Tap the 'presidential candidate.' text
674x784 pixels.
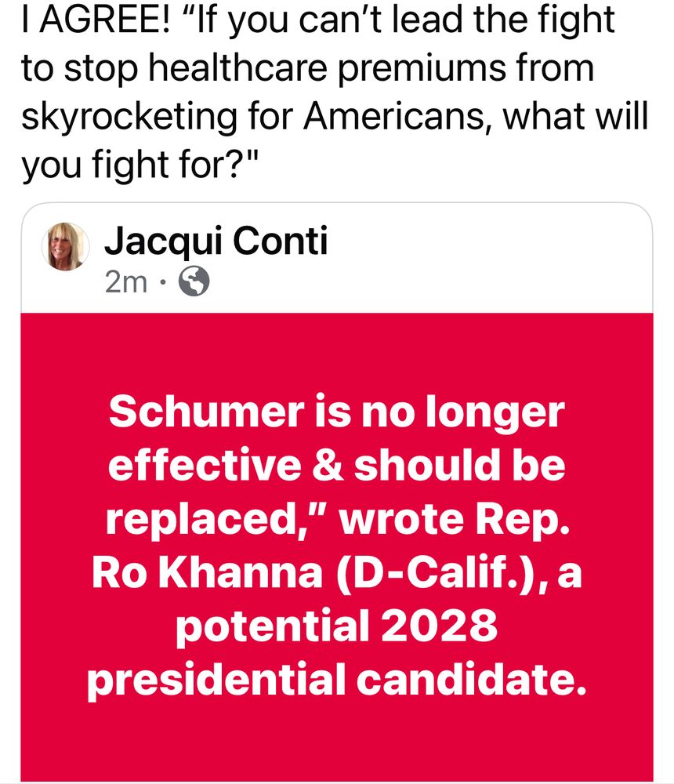[336, 681]
